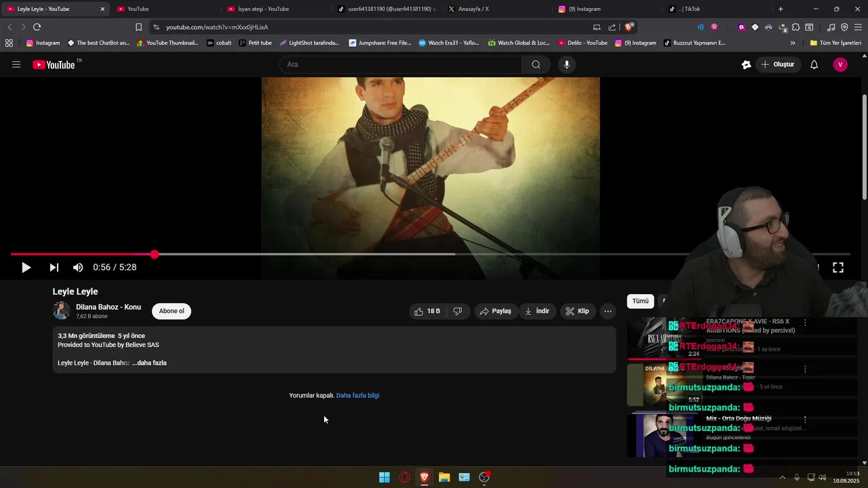Open a new browser tab
Image resolution: width=868 pixels, height=488 pixels.
click(781, 9)
